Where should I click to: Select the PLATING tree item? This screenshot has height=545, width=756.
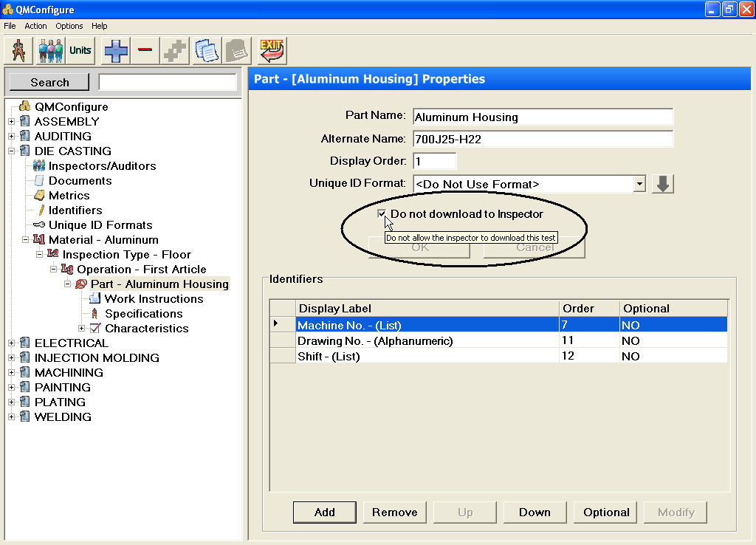point(60,402)
